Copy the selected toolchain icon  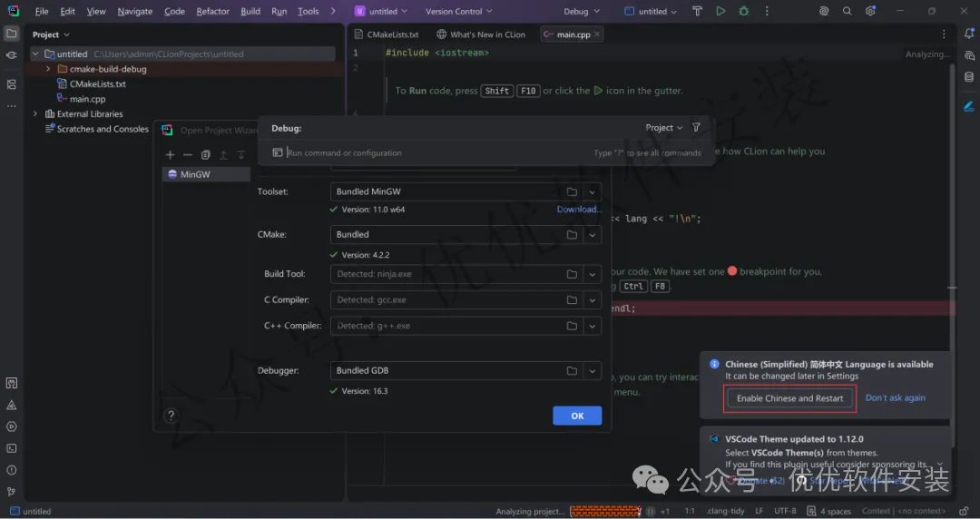(x=206, y=154)
